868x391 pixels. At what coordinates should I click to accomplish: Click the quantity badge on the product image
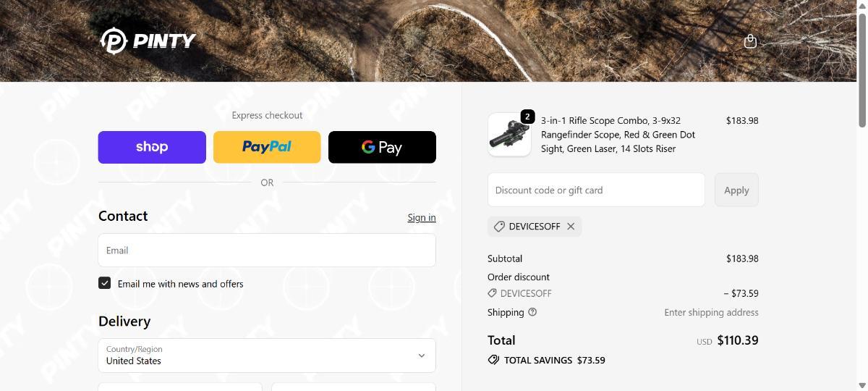pyautogui.click(x=527, y=117)
